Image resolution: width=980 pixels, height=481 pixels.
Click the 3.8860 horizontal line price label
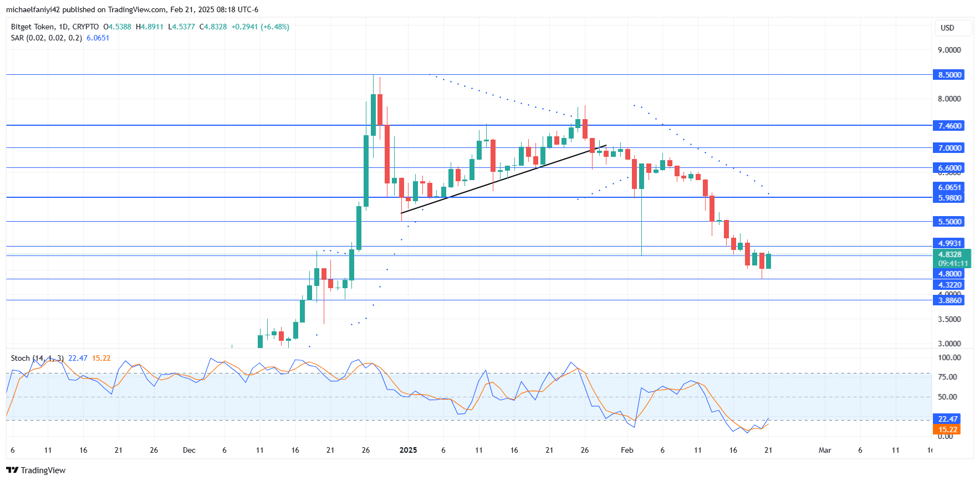point(950,300)
